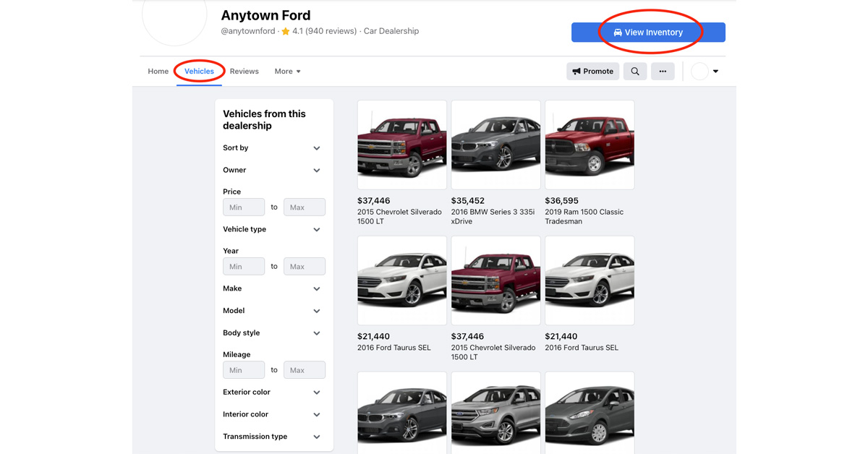This screenshot has width=868, height=454.
Task: Switch to the Reviews tab
Action: click(x=244, y=71)
